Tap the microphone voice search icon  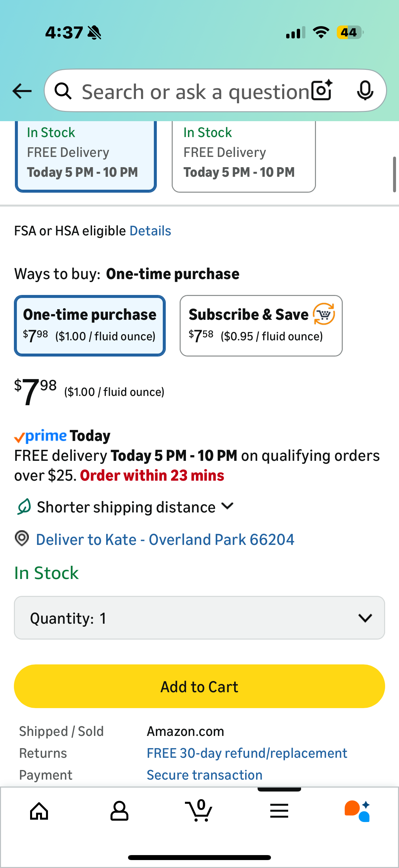[x=365, y=91]
